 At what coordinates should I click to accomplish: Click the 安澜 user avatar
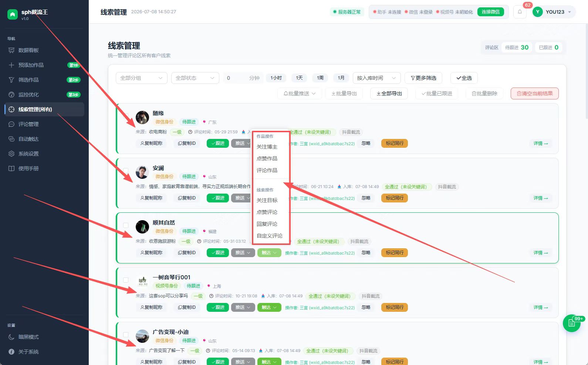tap(142, 172)
